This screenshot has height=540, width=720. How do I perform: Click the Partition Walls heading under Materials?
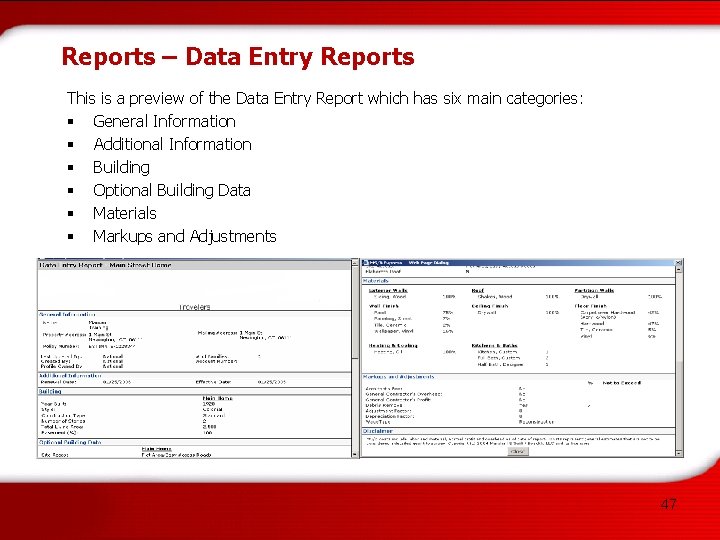(594, 290)
